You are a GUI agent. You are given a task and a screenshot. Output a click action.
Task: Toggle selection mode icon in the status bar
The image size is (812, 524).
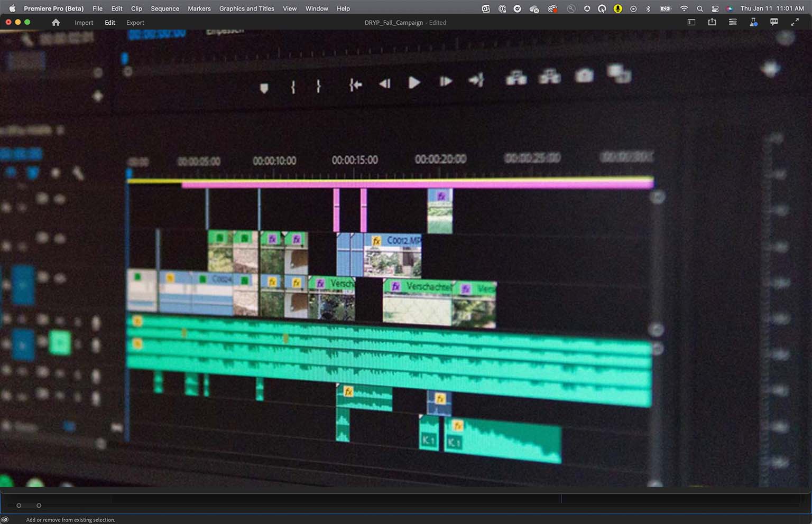6,520
